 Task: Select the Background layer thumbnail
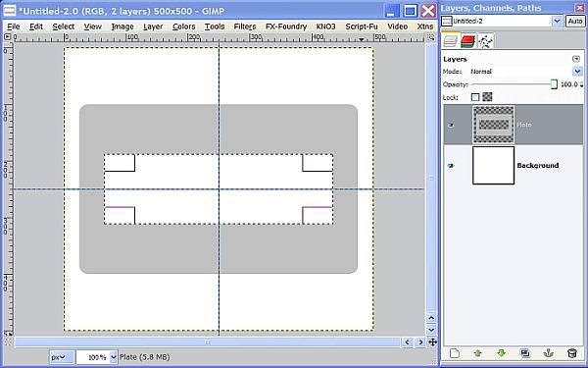pos(494,165)
